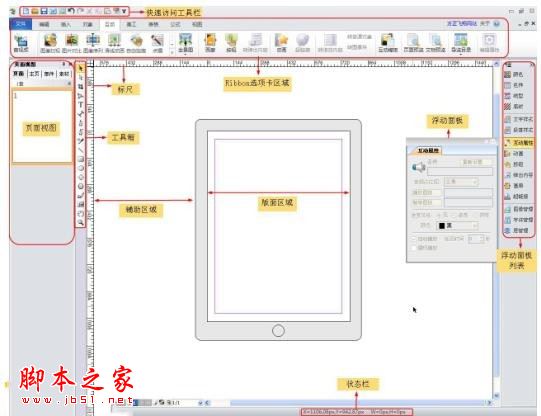This screenshot has width=541, height=416.
Task: Open the quick access toolbar customize arrow
Action: 124,12
